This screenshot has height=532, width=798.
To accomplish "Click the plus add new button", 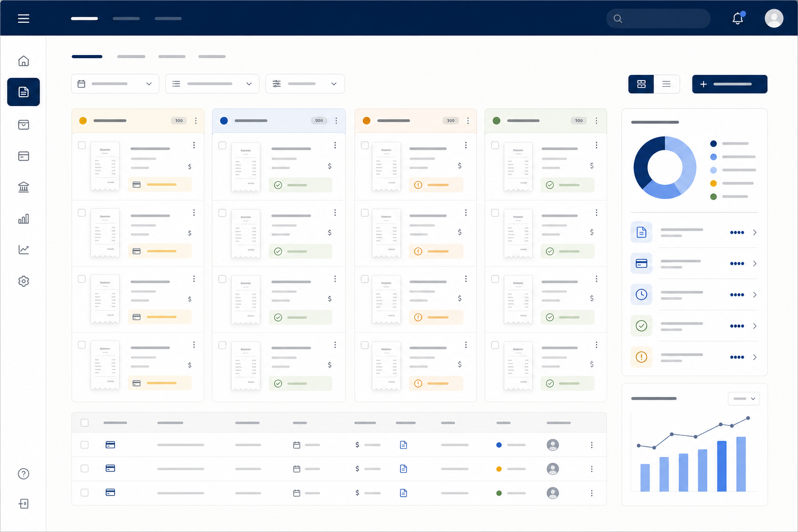I will click(x=729, y=84).
